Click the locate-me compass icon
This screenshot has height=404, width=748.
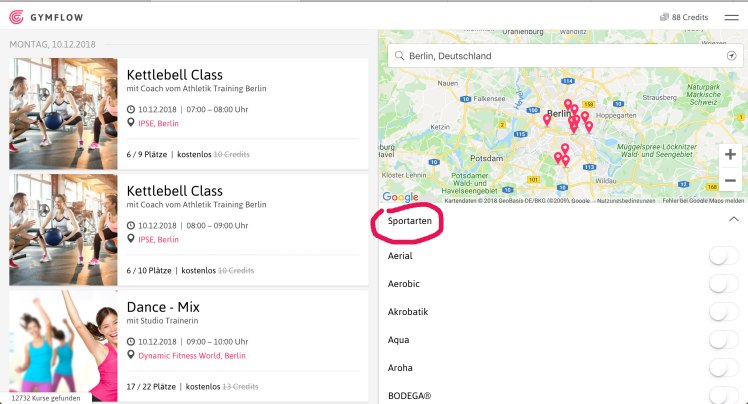pos(731,56)
